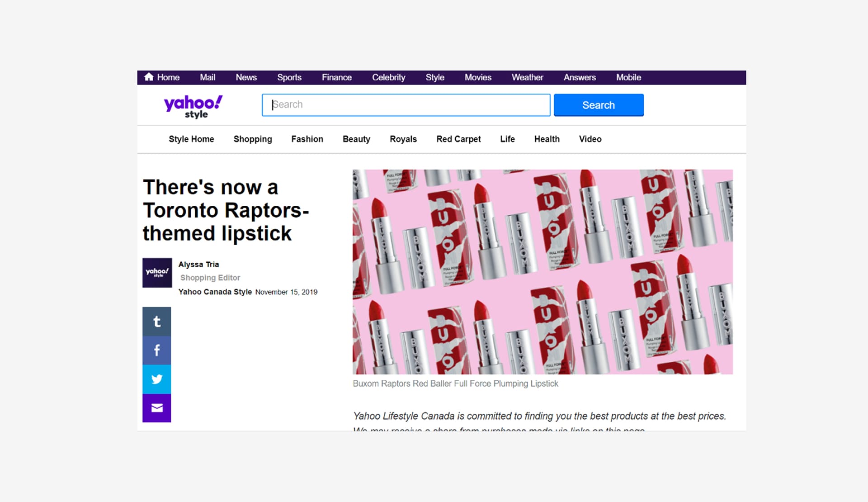Open the Royals section
The width and height of the screenshot is (868, 502).
[x=403, y=139]
